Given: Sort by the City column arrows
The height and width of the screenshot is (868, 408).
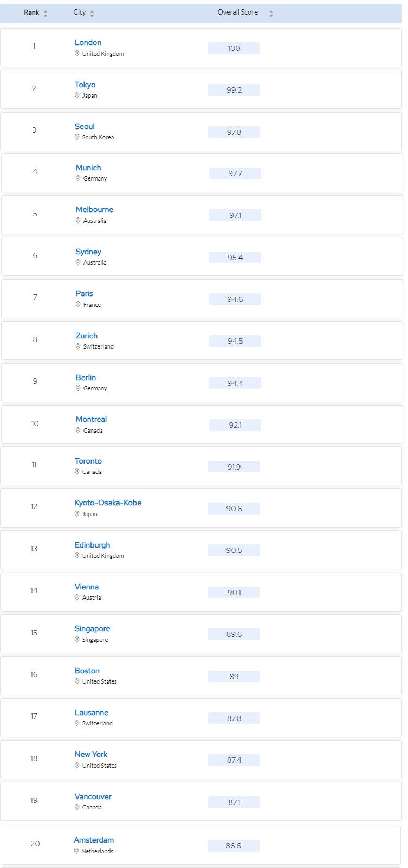Looking at the screenshot, I should point(92,14).
